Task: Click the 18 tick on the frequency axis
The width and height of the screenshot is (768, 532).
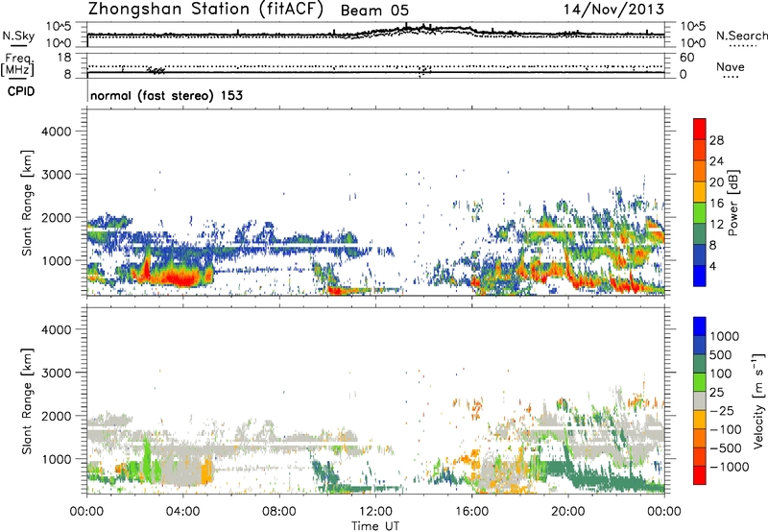Action: pyautogui.click(x=64, y=58)
